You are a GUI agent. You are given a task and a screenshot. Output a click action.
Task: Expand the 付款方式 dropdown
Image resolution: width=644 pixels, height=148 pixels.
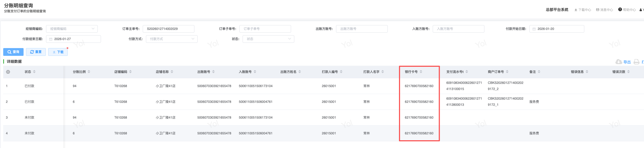(172, 39)
